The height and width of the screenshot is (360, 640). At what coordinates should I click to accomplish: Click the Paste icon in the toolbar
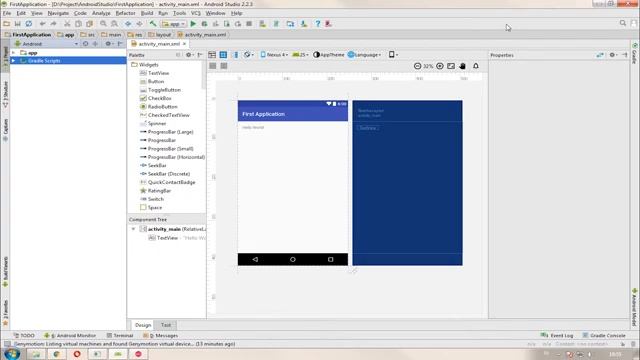point(89,24)
